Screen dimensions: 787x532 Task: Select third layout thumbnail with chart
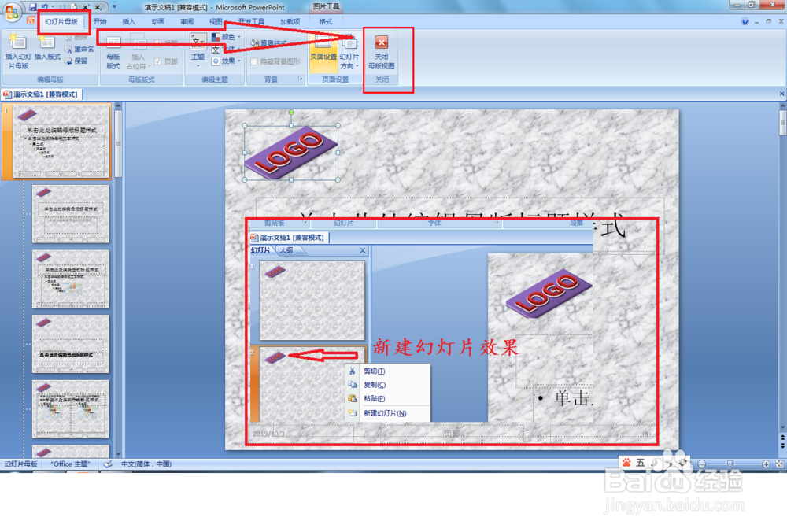tap(70, 279)
